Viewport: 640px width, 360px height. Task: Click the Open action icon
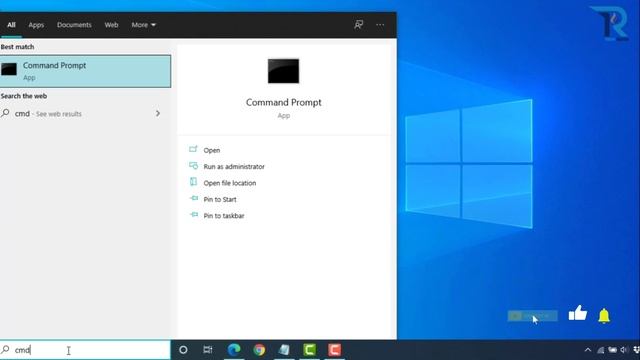pyautogui.click(x=193, y=149)
